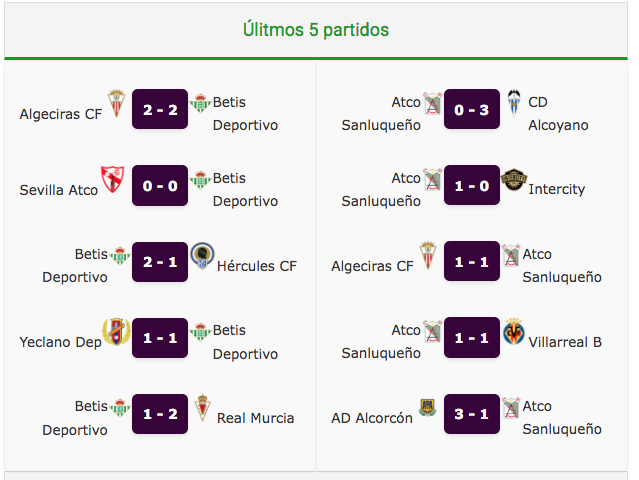The width and height of the screenshot is (639, 480).
Task: Open the Real Murcia team link
Action: point(256,418)
